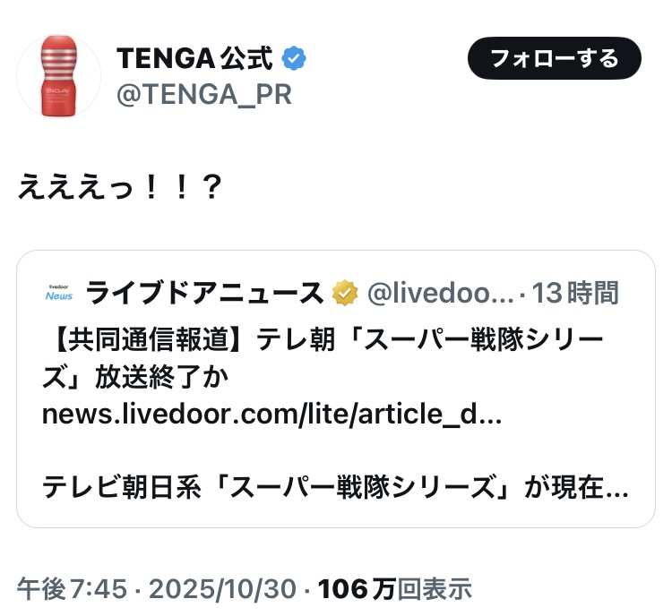Click the テレビ朝日系 summary text line
The height and width of the screenshot is (616, 672).
click(334, 488)
